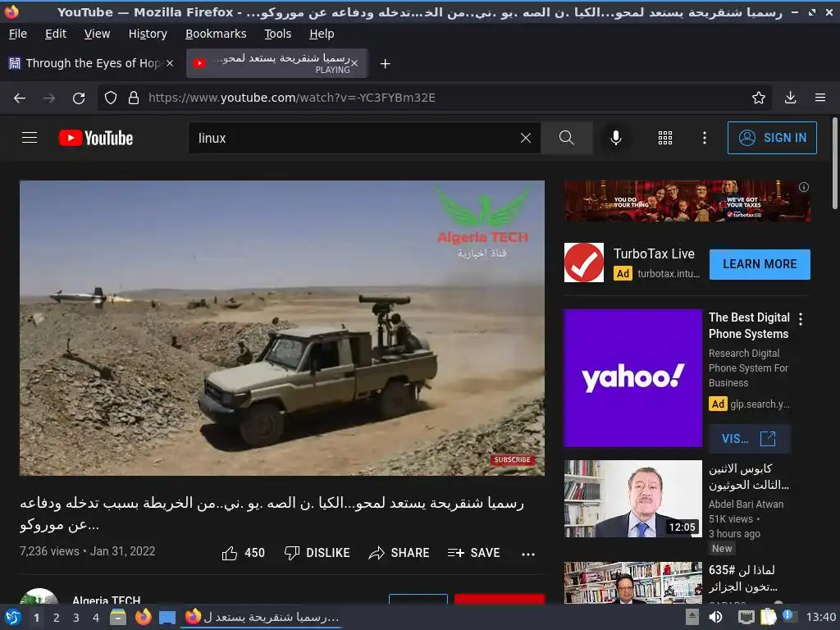This screenshot has width=840, height=630.
Task: Start voice search with microphone
Action: [616, 138]
